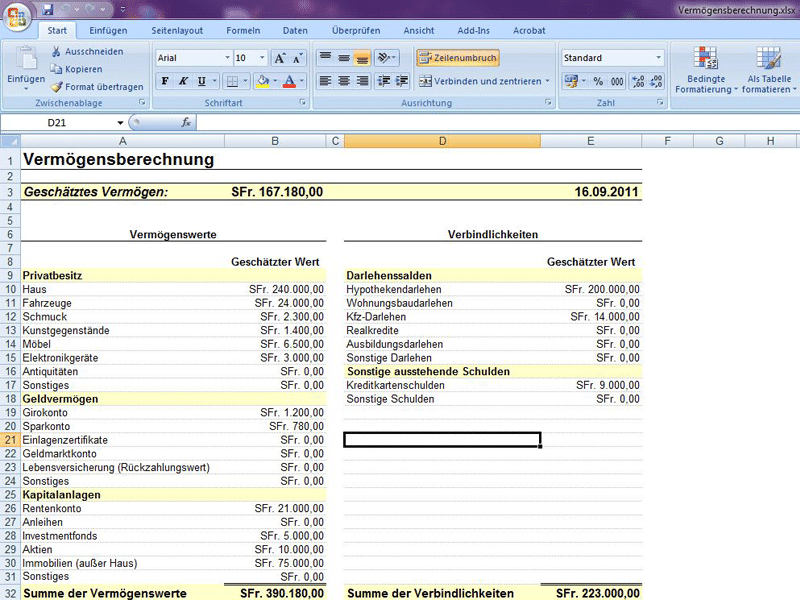
Task: Open the Ausrichtung dialog launcher
Action: (x=548, y=103)
